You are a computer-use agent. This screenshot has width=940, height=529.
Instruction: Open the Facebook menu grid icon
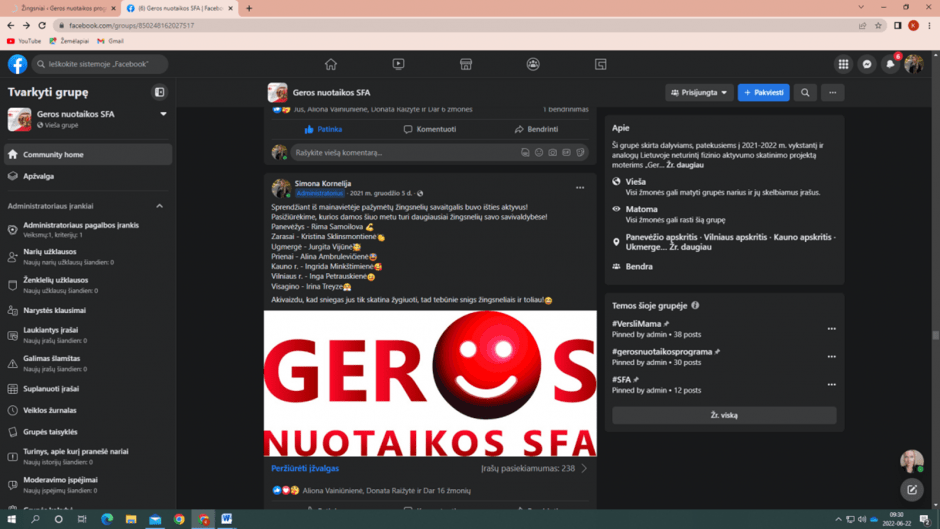[843, 64]
